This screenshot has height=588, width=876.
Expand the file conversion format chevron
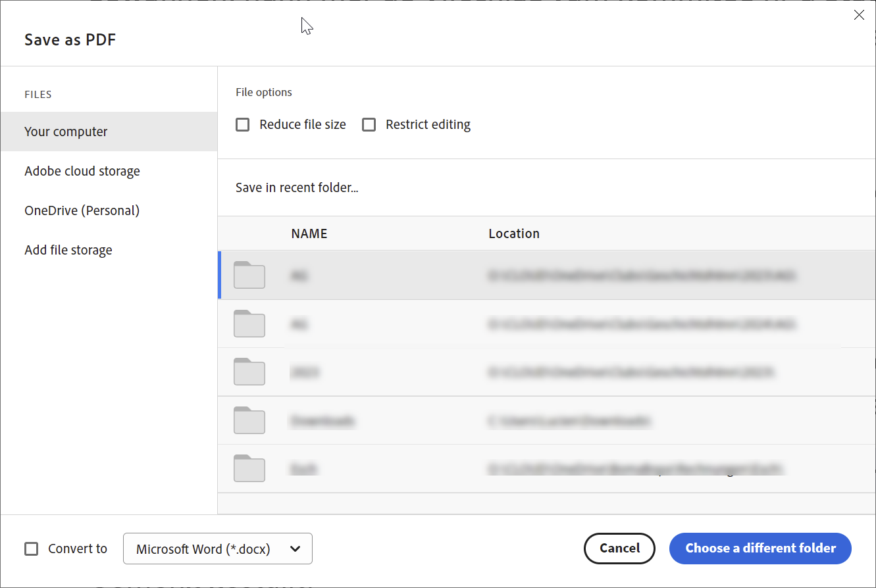(x=296, y=548)
